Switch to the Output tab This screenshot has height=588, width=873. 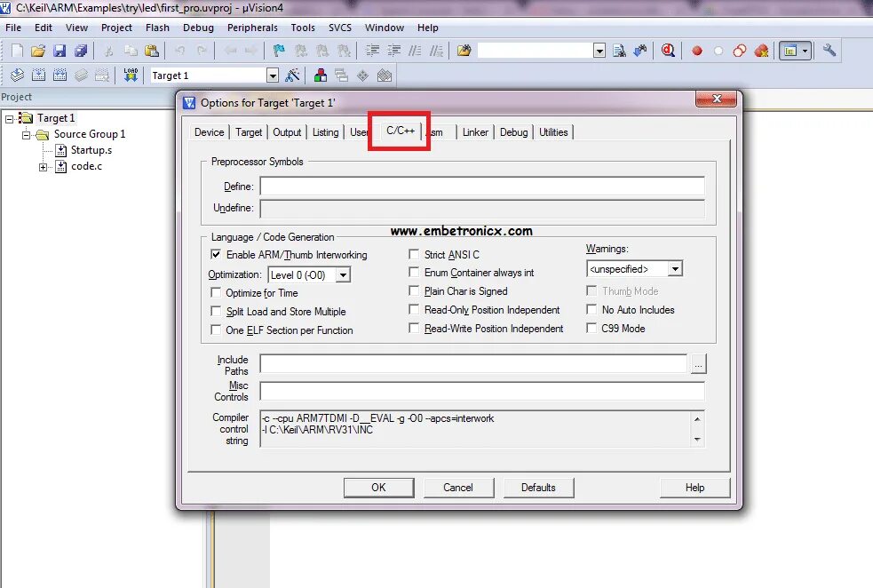click(x=287, y=132)
